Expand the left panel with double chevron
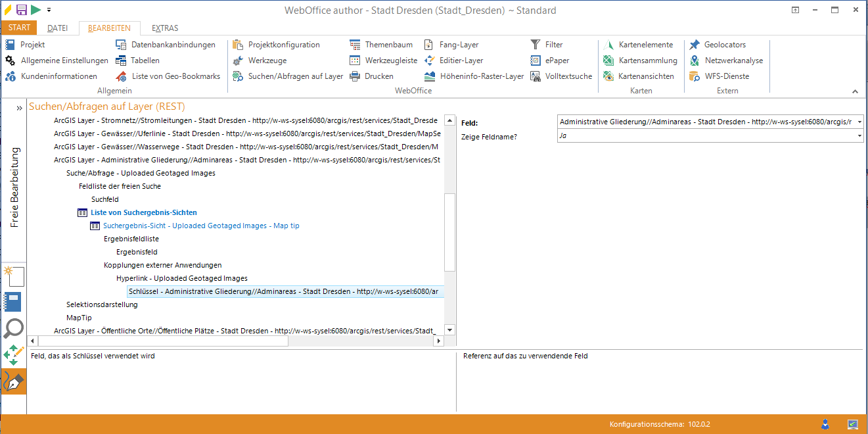This screenshot has height=434, width=868. click(20, 107)
